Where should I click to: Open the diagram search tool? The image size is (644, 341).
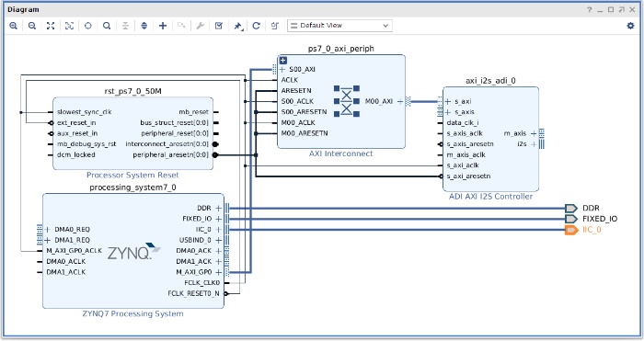[x=107, y=26]
